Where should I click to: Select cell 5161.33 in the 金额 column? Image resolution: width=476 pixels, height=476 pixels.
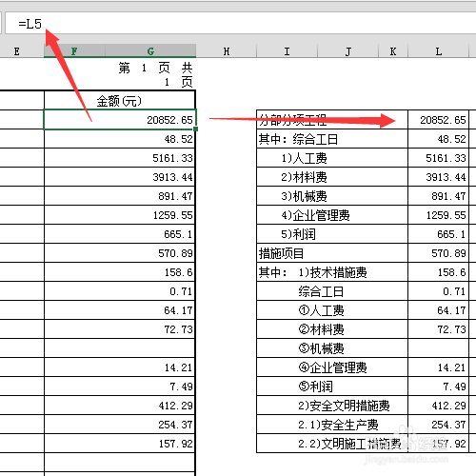(119, 158)
